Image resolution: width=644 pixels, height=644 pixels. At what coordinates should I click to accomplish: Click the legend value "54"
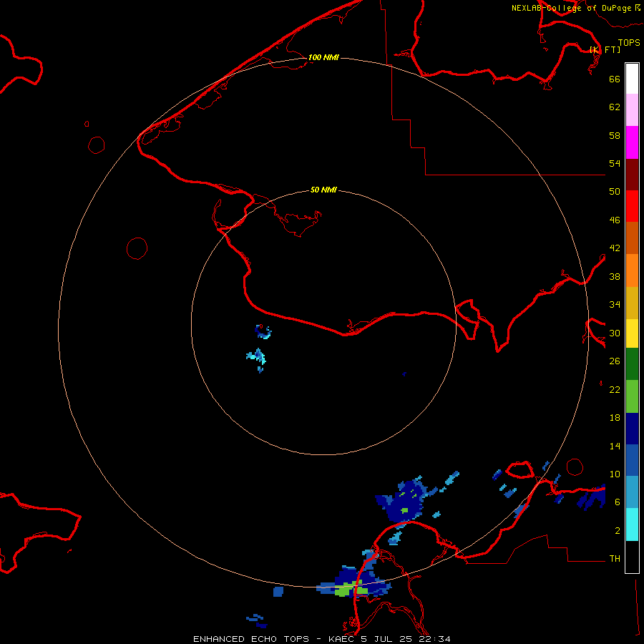click(x=615, y=163)
